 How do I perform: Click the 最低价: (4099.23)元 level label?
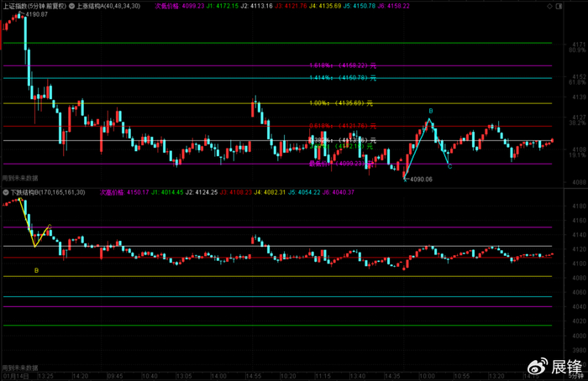point(342,164)
